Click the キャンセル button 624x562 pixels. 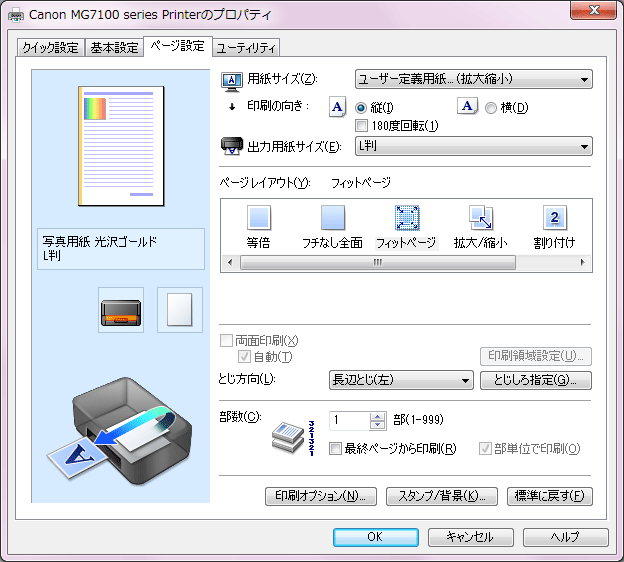point(471,537)
